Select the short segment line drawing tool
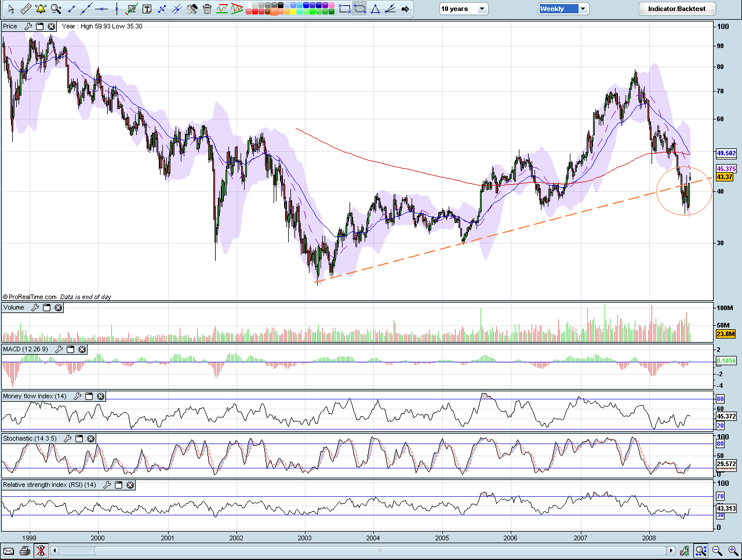This screenshot has width=742, height=560. 71,9
